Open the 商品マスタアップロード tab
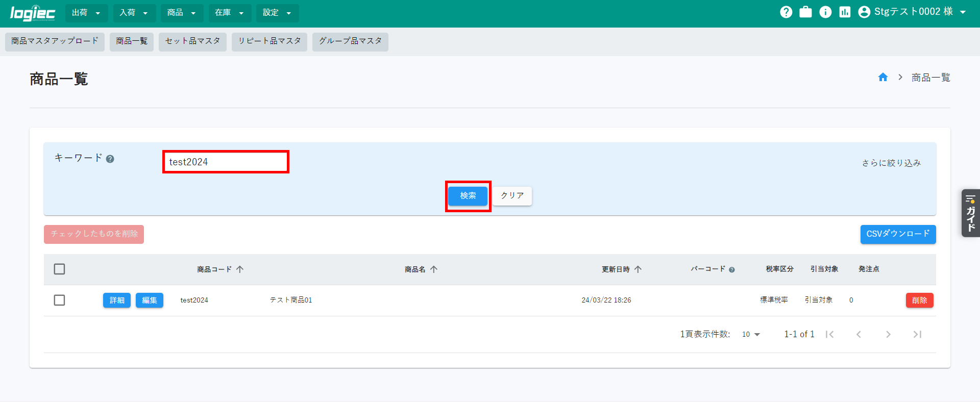Screen dimensions: 980x402 tap(55, 41)
